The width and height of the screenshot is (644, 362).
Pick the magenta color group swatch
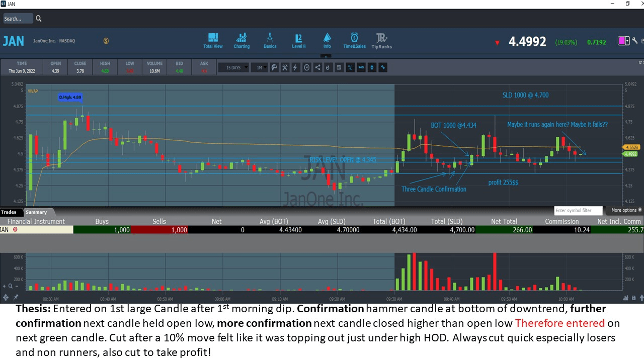click(x=622, y=41)
